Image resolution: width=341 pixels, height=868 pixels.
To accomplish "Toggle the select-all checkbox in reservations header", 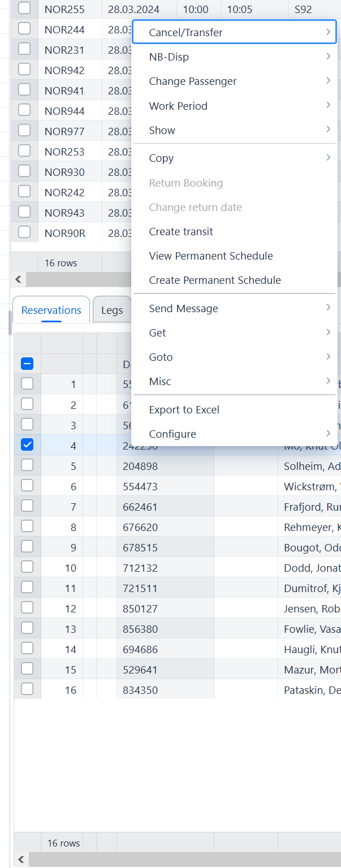I will pos(27,364).
